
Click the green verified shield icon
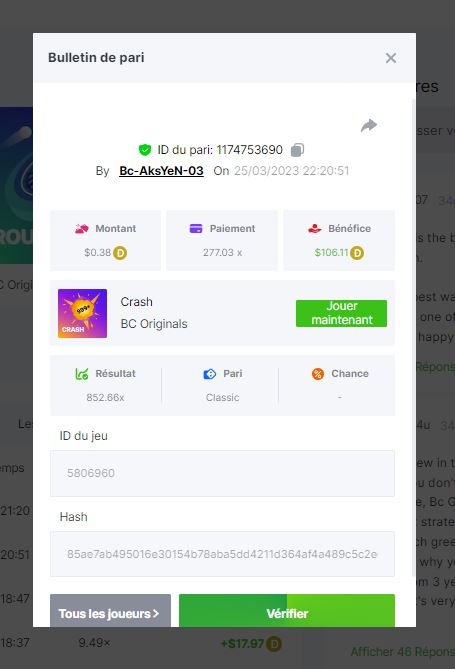coord(145,150)
